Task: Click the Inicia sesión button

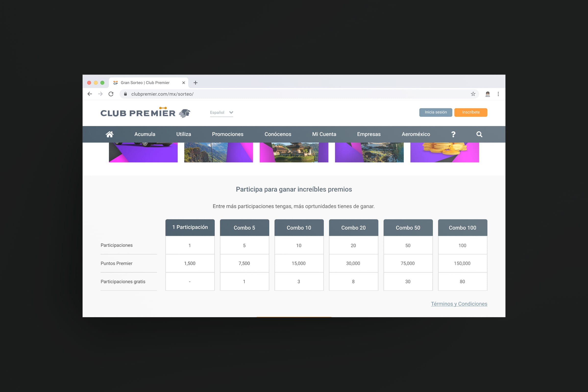Action: (x=436, y=112)
